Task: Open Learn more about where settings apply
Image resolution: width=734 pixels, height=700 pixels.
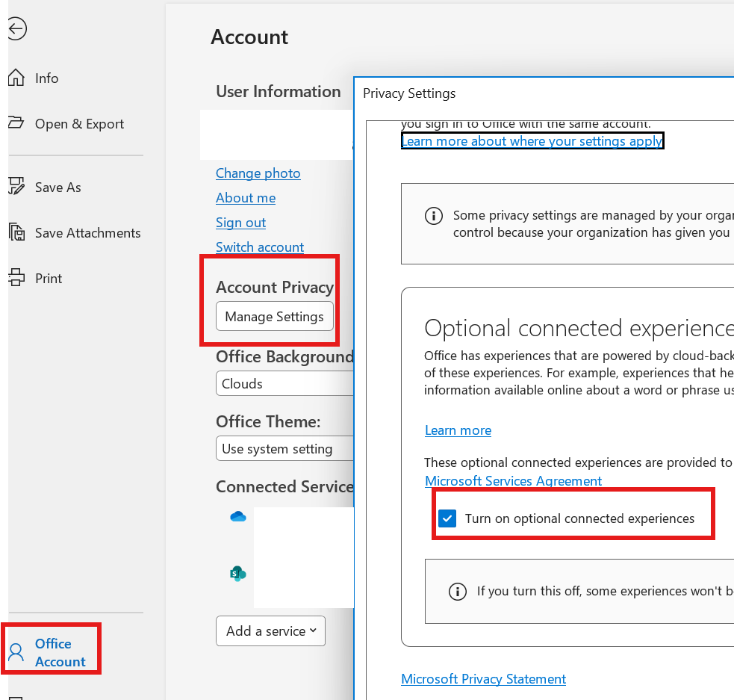Action: pos(532,141)
